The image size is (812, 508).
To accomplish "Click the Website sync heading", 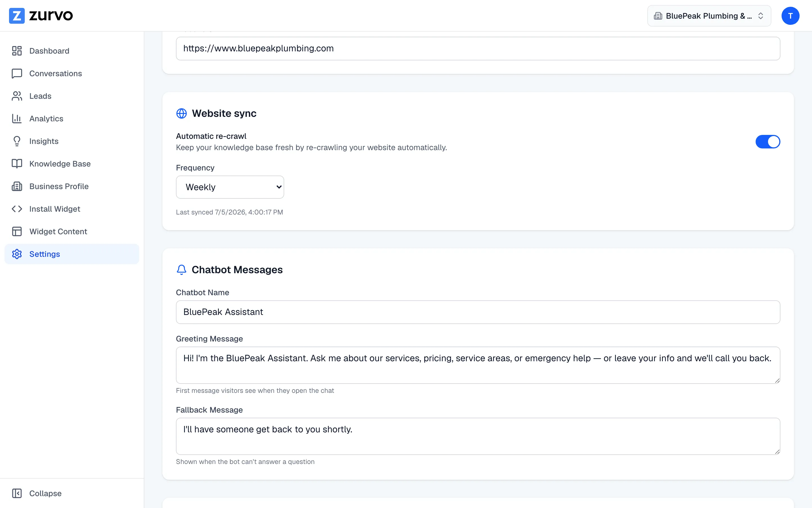I will click(224, 113).
